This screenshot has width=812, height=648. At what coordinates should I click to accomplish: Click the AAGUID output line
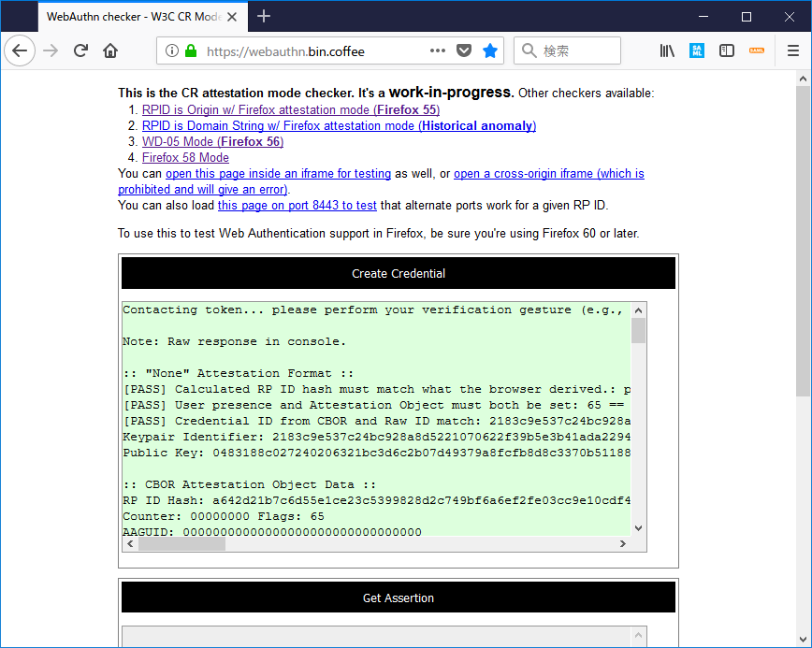[272, 531]
